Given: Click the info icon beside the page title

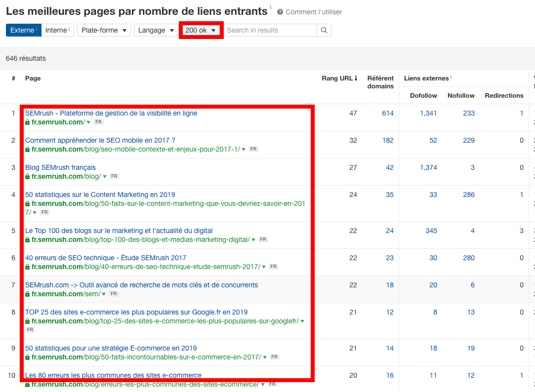Looking at the screenshot, I should tap(271, 7).
